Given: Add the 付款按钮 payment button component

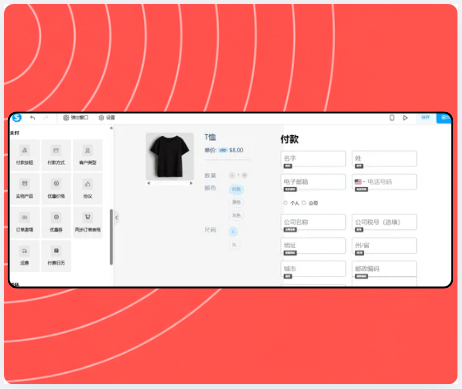Looking at the screenshot, I should click(x=25, y=155).
